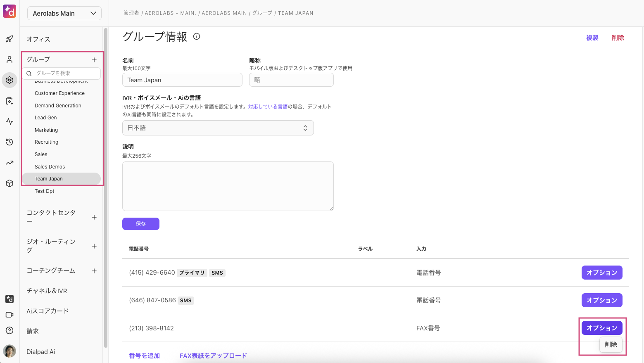Open the call history clock icon
644x363 pixels.
click(10, 142)
